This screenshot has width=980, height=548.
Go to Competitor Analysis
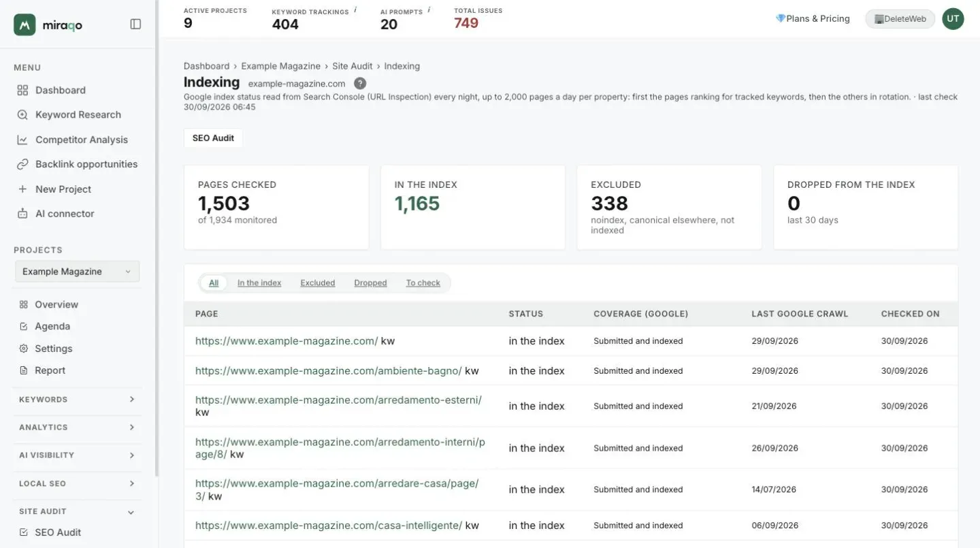point(72,140)
